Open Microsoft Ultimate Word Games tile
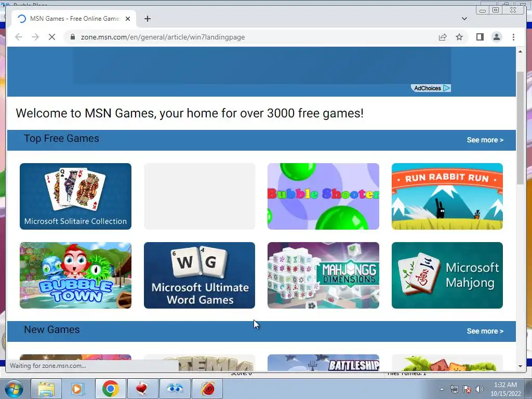The image size is (532, 399). click(199, 275)
